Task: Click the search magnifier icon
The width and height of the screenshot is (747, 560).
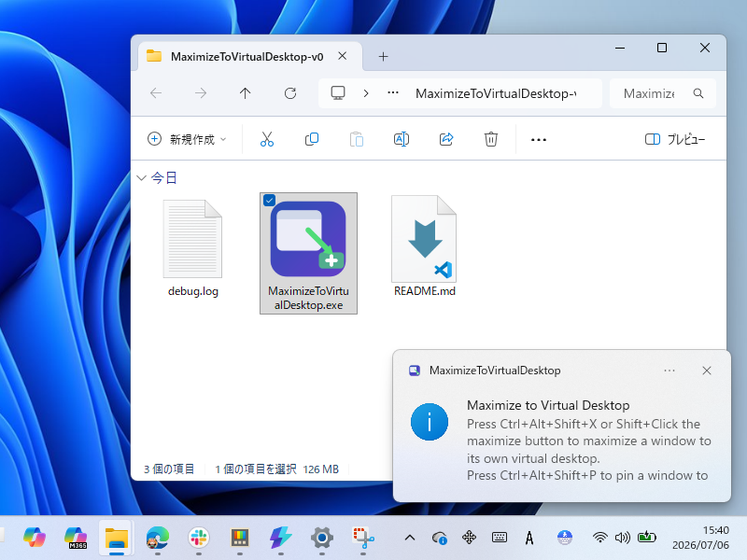Action: tap(698, 93)
